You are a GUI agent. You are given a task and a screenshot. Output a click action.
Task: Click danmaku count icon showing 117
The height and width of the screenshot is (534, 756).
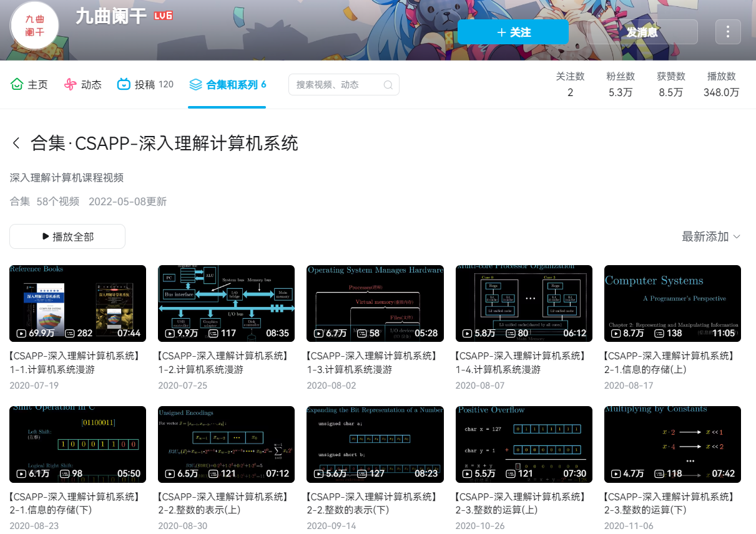point(214,333)
